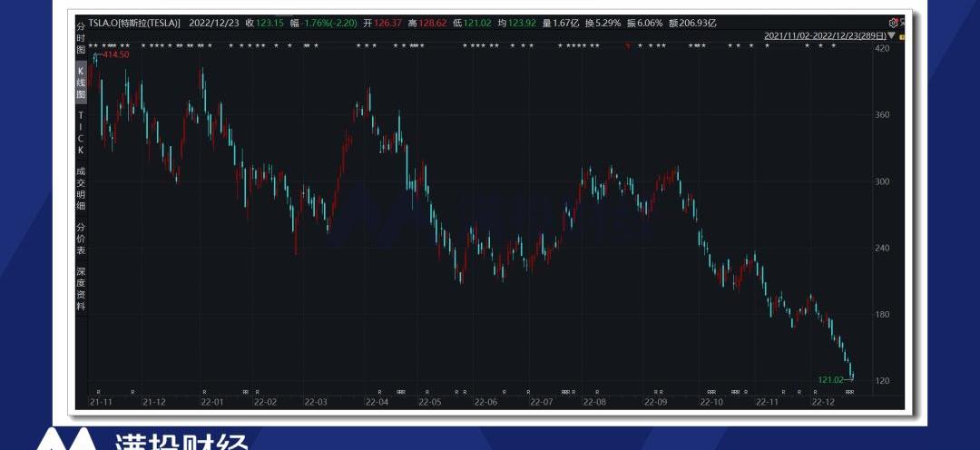Click the average price 123.92
Screen dimensions: 980x450
pyautogui.click(x=522, y=23)
